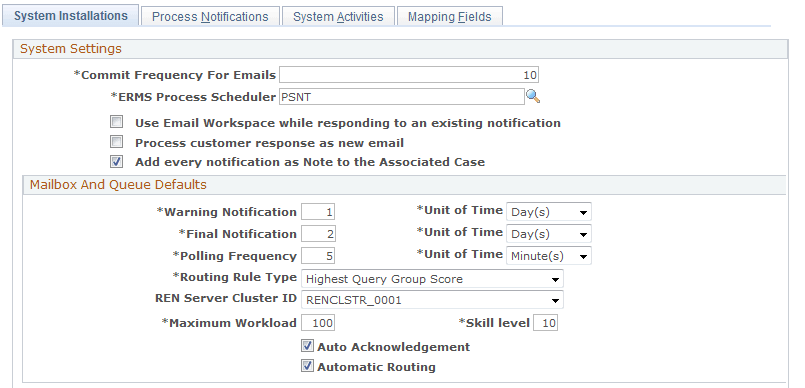This screenshot has width=805, height=388.
Task: Open the Process Notifications tab
Action: click(210, 16)
